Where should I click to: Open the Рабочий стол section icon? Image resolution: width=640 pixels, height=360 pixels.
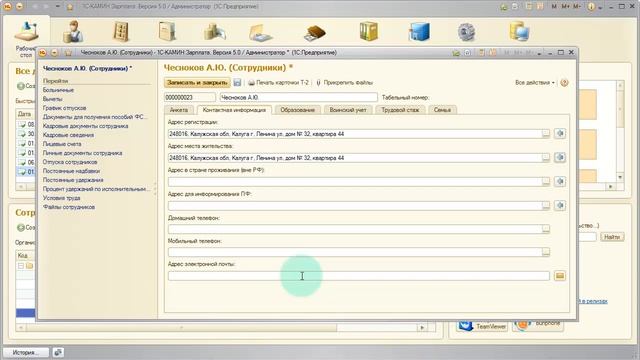point(27,33)
